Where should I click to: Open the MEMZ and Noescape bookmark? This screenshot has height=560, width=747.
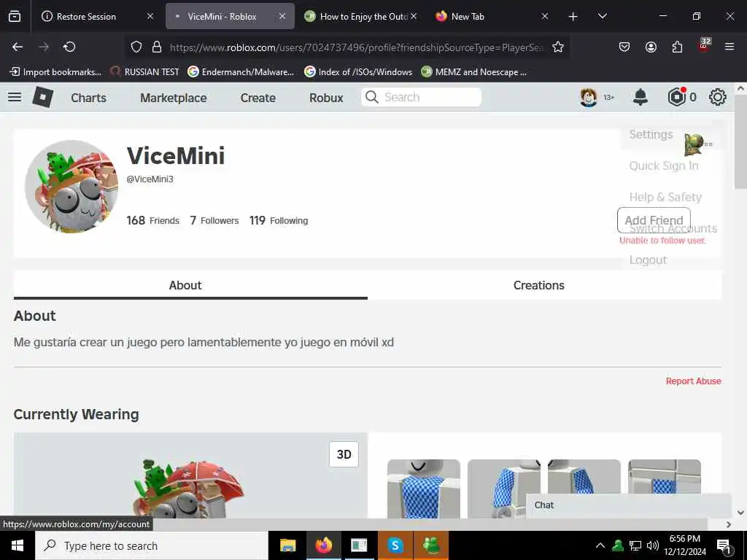click(474, 72)
